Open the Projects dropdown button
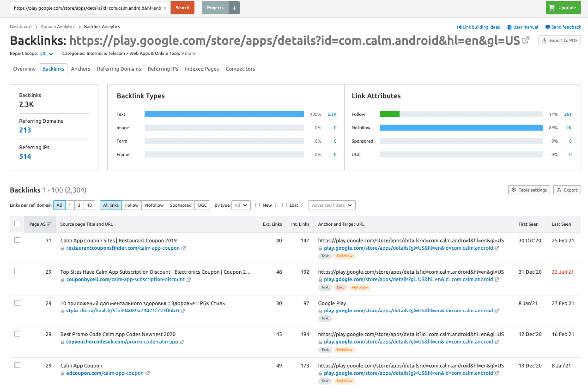The height and width of the screenshot is (385, 588). click(215, 8)
